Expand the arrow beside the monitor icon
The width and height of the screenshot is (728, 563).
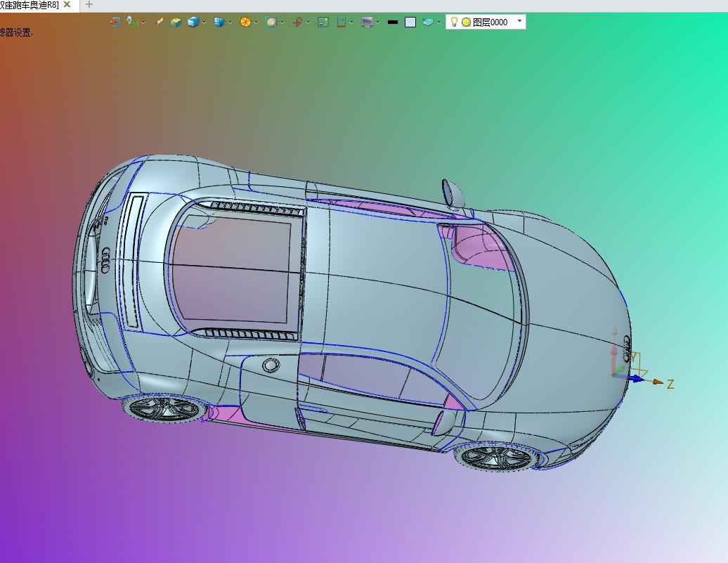coord(378,22)
